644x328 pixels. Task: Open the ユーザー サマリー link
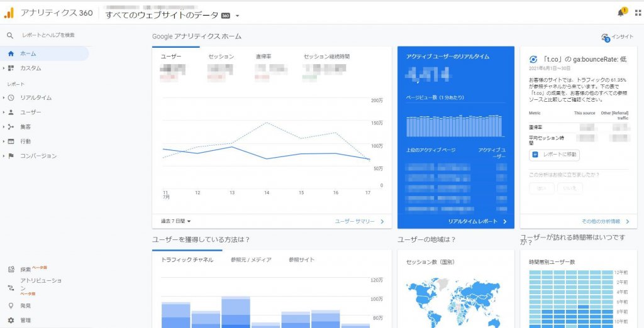(x=359, y=221)
